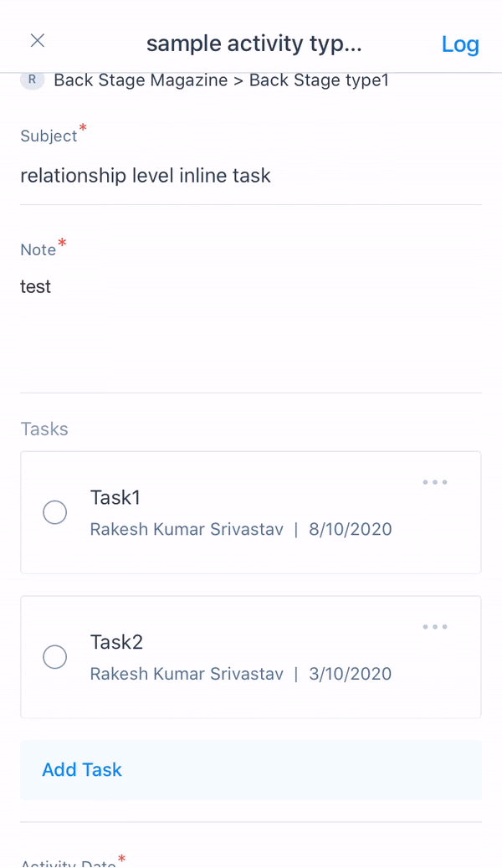
Task: Click the assignee name on the Task1 card
Action: pos(187,530)
